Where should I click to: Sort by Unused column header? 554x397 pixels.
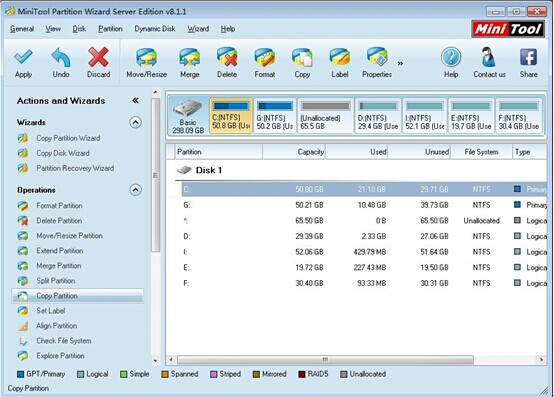(419, 152)
